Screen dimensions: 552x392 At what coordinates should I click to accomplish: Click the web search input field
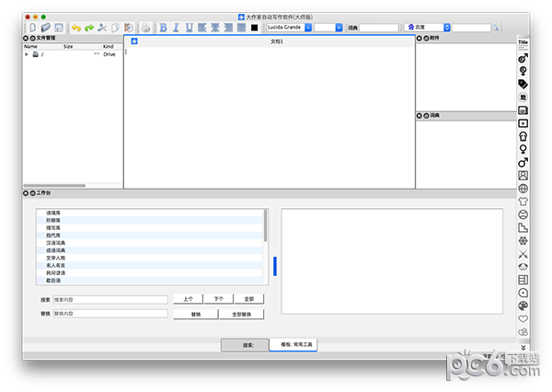471,28
